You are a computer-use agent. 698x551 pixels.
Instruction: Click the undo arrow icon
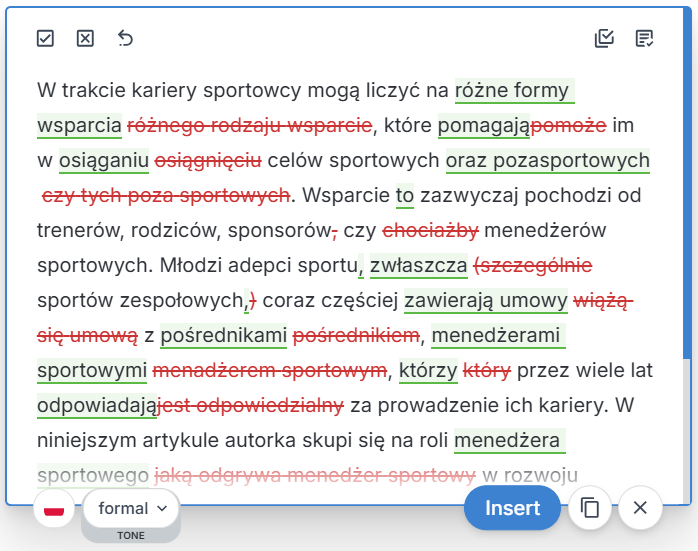click(x=125, y=39)
